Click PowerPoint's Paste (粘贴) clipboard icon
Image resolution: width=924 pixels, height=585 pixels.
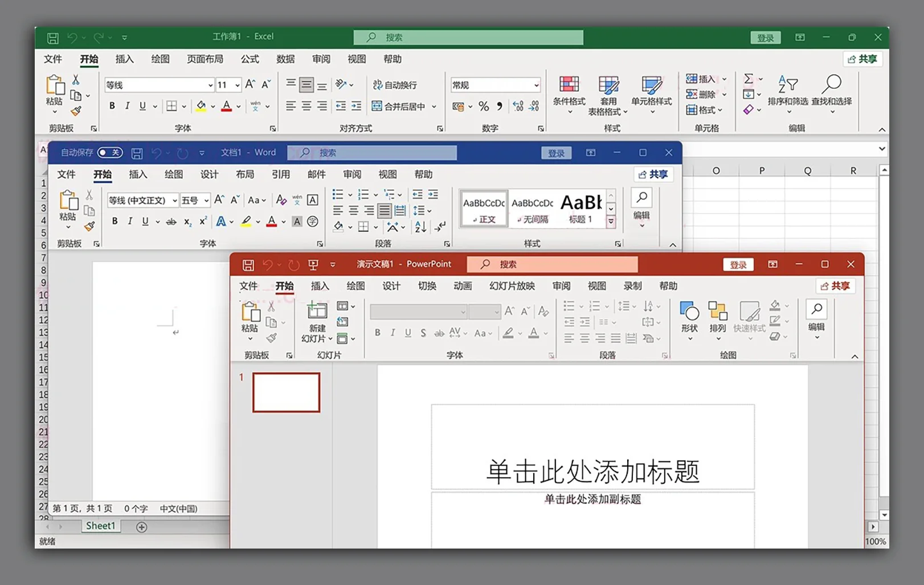point(250,312)
